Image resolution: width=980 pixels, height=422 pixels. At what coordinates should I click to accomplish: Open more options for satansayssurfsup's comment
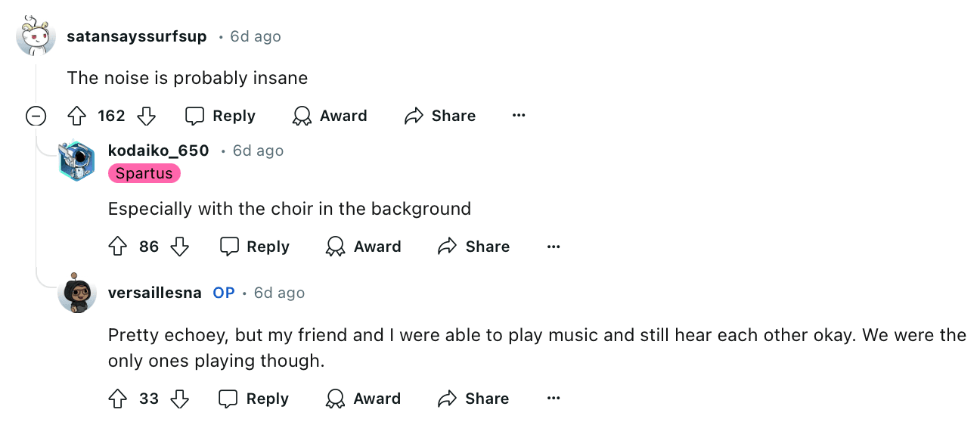pos(519,116)
